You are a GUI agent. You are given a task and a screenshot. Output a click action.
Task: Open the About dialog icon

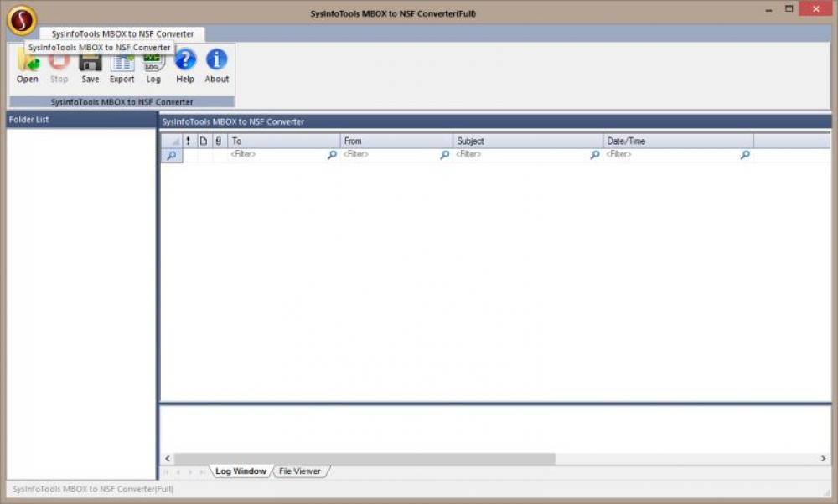pyautogui.click(x=216, y=67)
